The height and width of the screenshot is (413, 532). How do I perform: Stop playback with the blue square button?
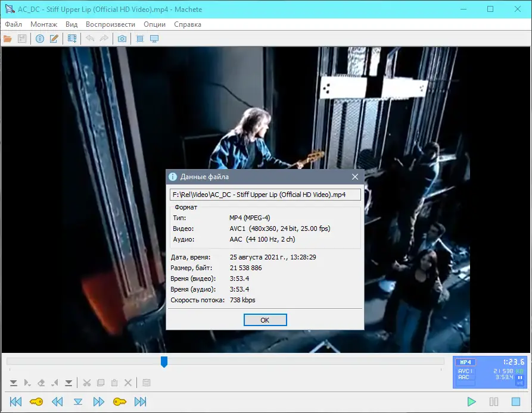[x=516, y=402]
